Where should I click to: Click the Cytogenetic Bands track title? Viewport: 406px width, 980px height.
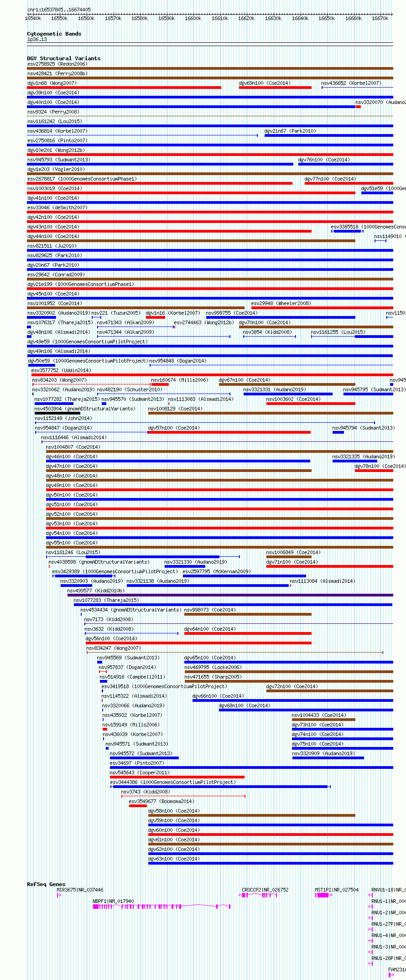54,34
